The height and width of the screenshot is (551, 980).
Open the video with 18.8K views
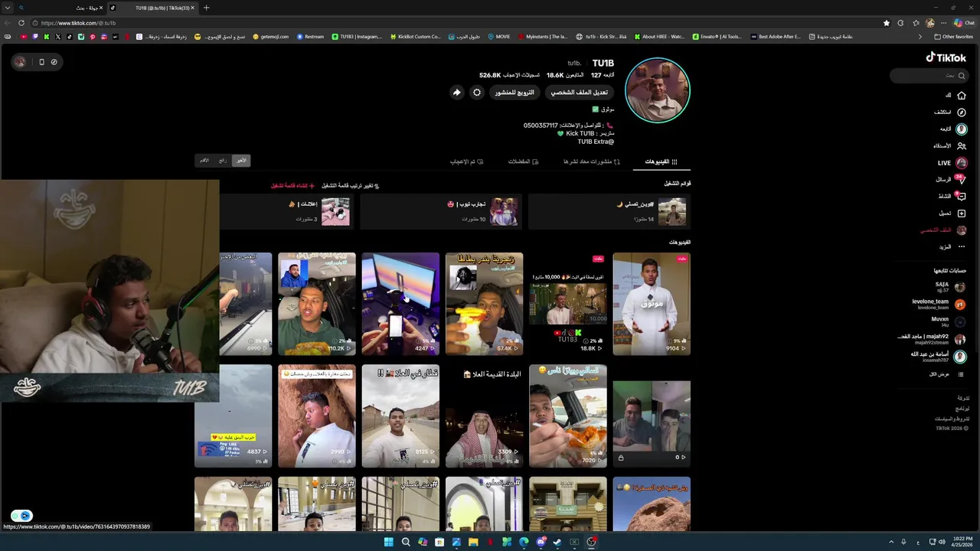pos(567,304)
